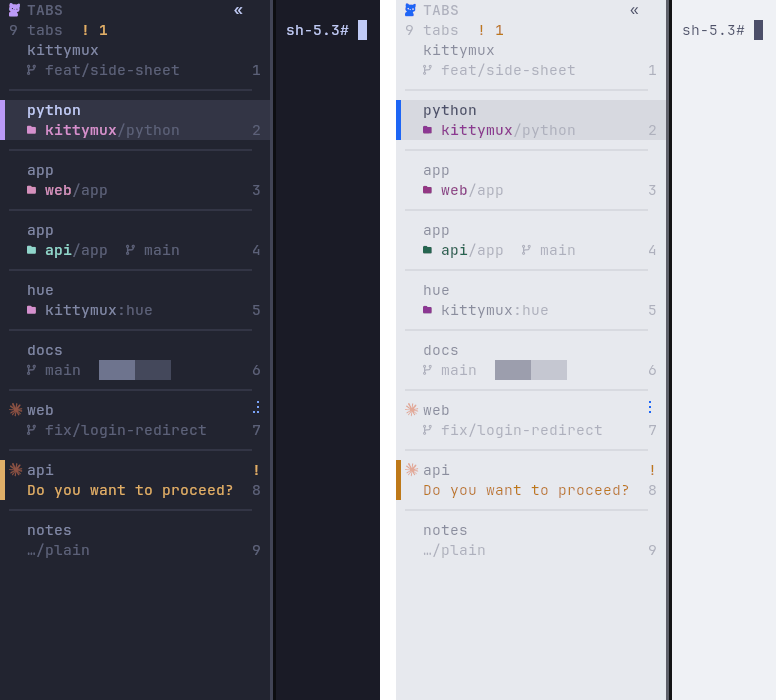
Task: Click '…/plain' path in dark sidebar
Action: tap(58, 550)
